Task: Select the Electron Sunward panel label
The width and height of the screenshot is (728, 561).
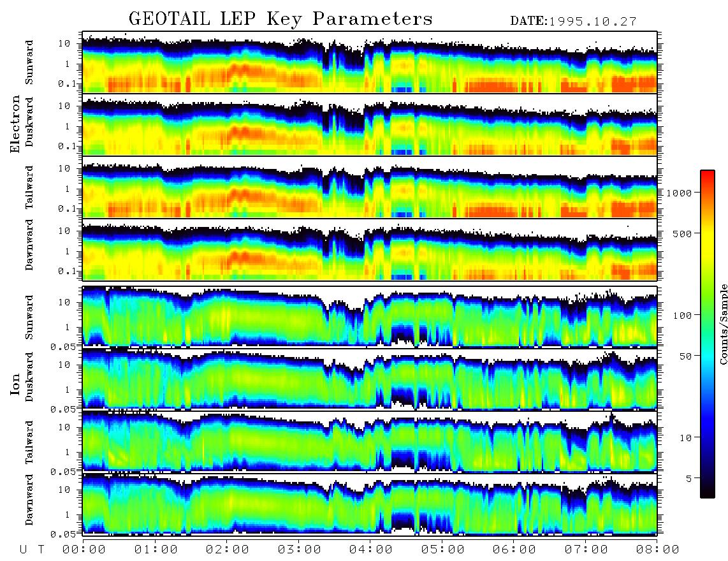Action: pyautogui.click(x=29, y=62)
